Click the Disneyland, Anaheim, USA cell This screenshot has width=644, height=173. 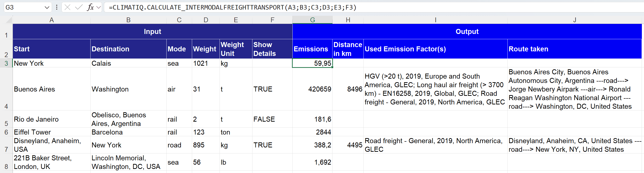pyautogui.click(x=51, y=145)
